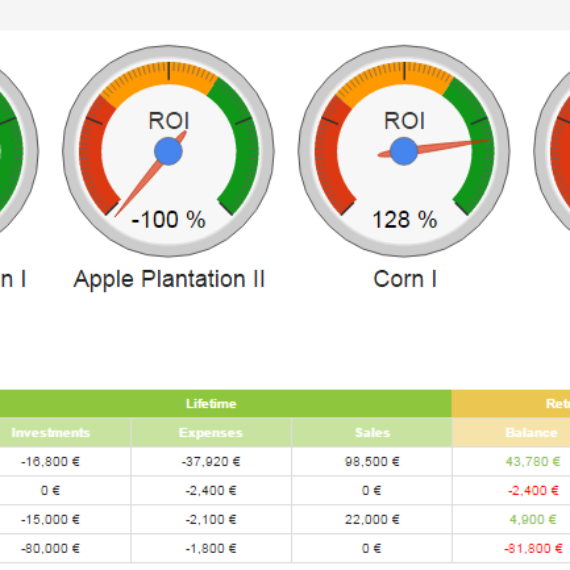Click the Lifetime header group
The height and width of the screenshot is (570, 570).
[x=211, y=404]
